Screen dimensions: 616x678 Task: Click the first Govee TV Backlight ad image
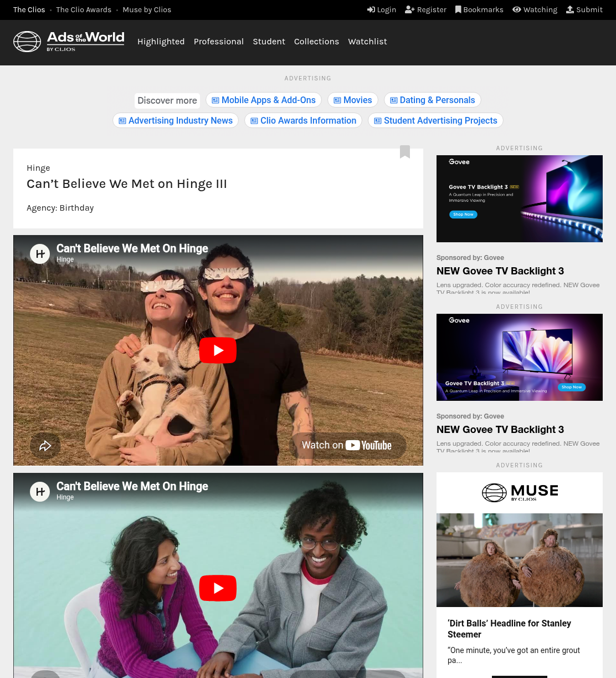point(520,198)
